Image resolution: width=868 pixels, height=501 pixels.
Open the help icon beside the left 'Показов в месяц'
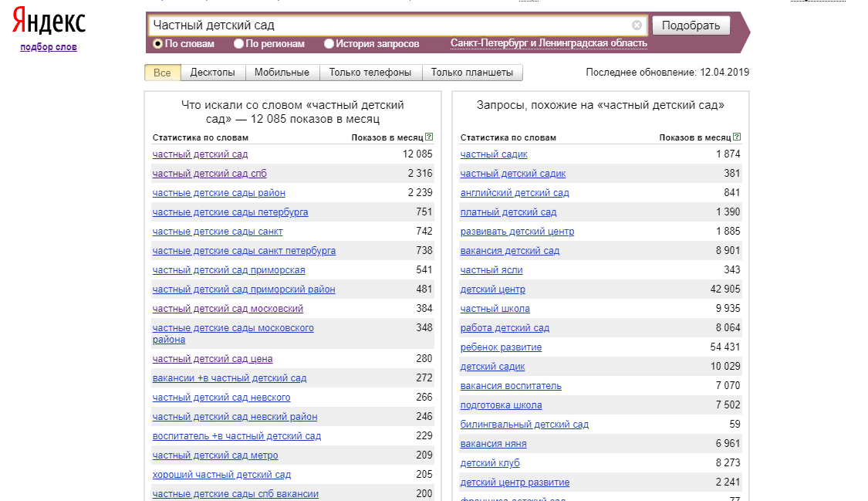click(429, 137)
